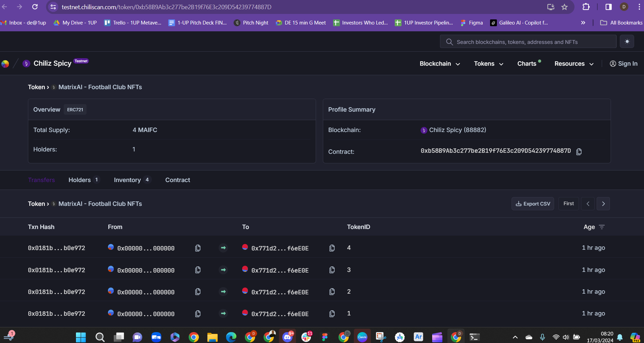The width and height of the screenshot is (644, 343).
Task: Open recipient 0x771d2...f6eE0E in TokenID 3 row
Action: click(280, 270)
